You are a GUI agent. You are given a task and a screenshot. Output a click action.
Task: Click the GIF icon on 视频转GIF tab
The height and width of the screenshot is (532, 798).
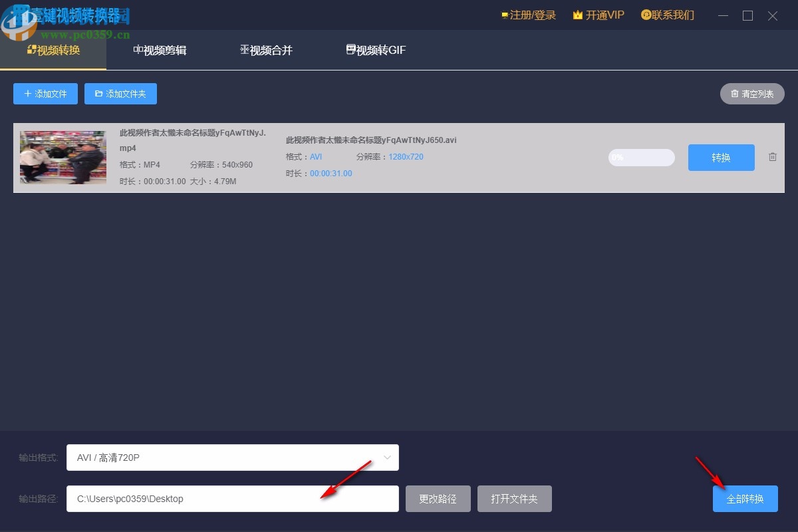coord(350,49)
